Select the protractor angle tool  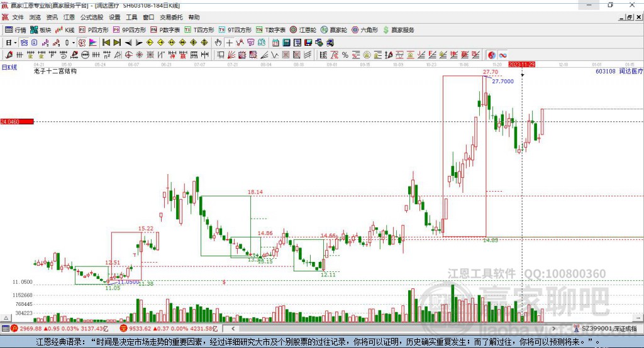tap(118, 55)
